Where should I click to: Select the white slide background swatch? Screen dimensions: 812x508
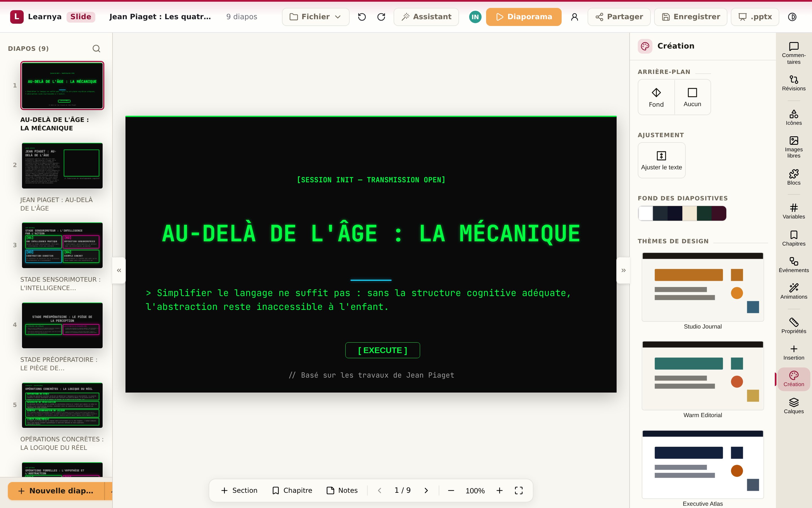646,213
